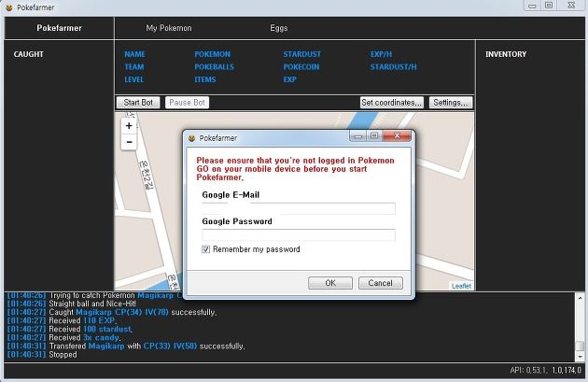Click the Pokefarmer dialog title icon

(192, 138)
